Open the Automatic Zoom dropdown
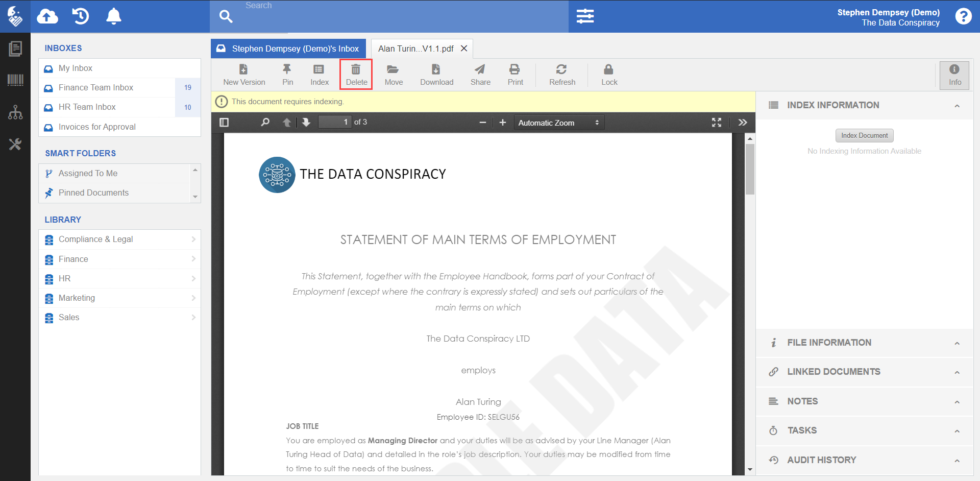The height and width of the screenshot is (481, 980). 559,123
